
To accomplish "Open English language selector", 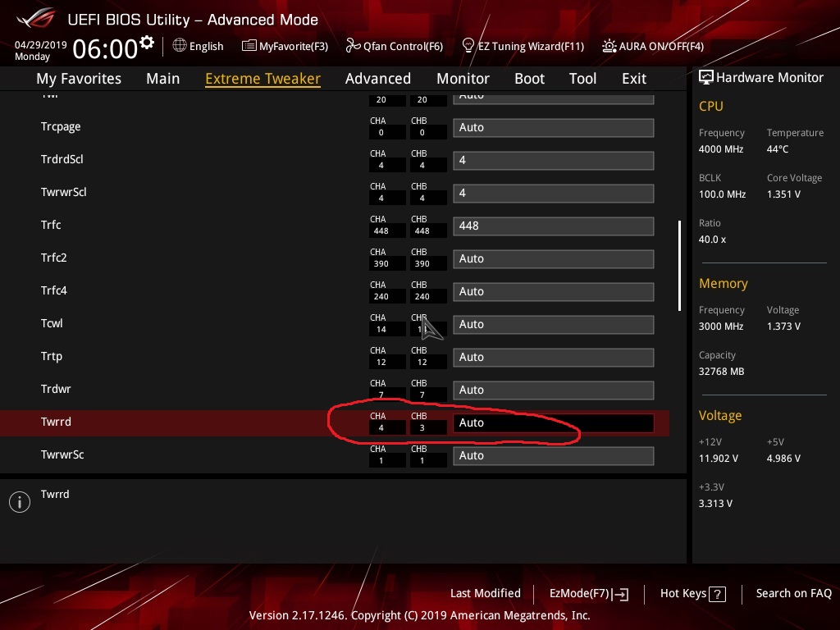I will pyautogui.click(x=206, y=46).
